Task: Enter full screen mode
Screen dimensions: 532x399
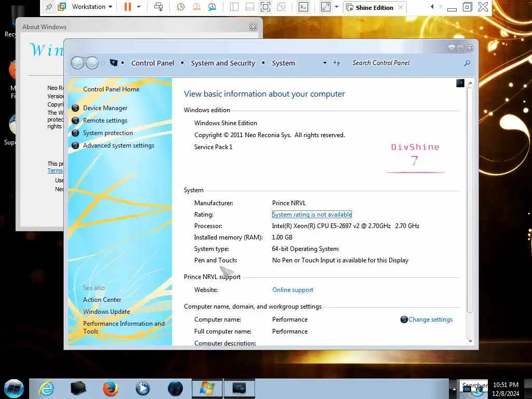Action: [265, 7]
